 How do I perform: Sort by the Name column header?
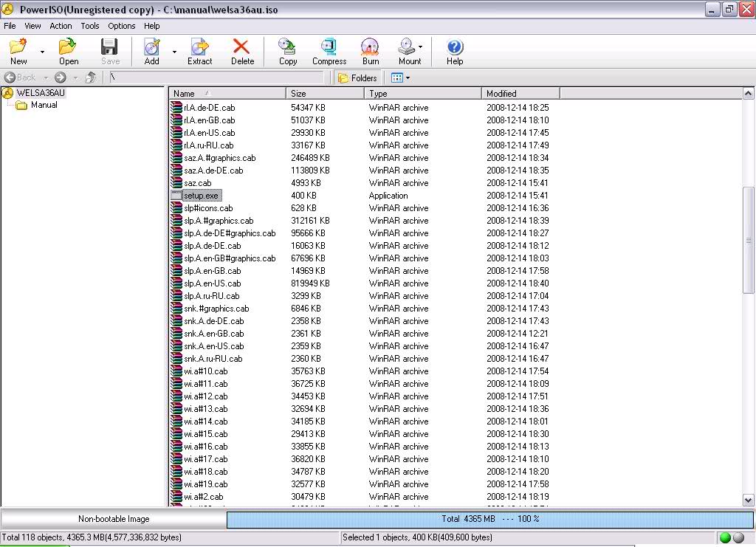coord(227,94)
